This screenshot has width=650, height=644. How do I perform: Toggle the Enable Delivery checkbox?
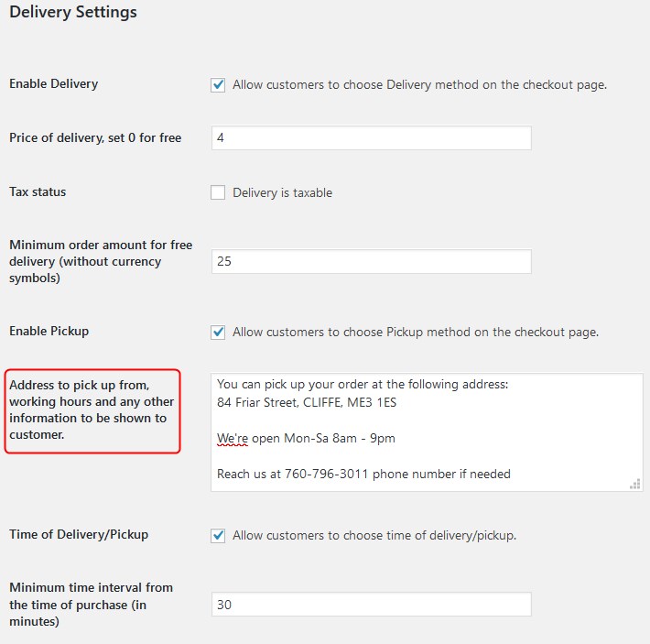(218, 85)
